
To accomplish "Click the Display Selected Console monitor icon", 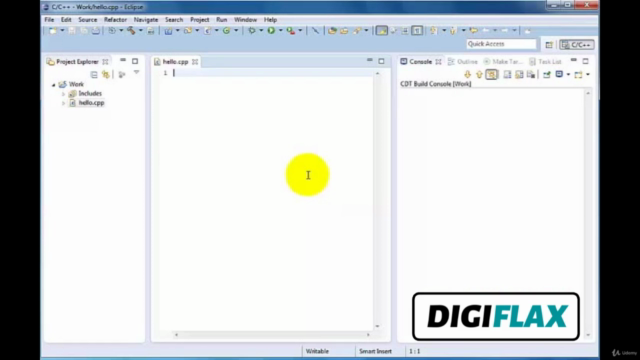I will (559, 74).
